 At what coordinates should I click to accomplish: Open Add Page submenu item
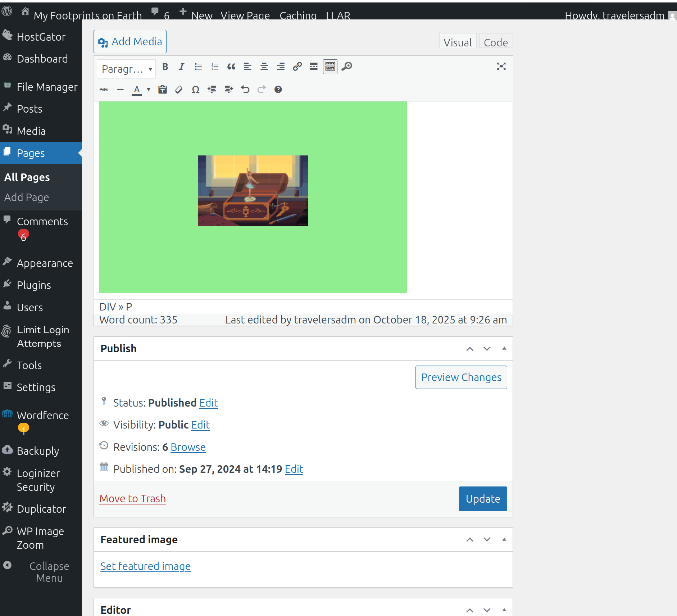click(x=27, y=198)
